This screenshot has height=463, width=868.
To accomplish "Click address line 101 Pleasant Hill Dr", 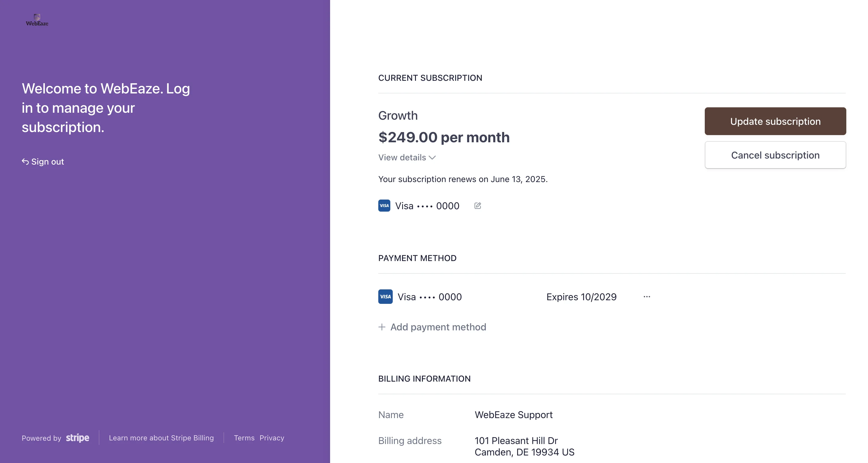I will pos(516,440).
